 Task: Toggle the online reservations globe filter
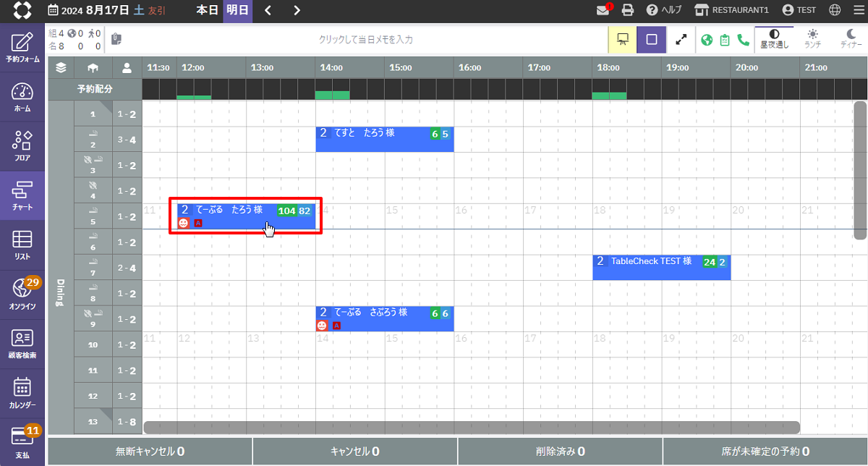[707, 40]
